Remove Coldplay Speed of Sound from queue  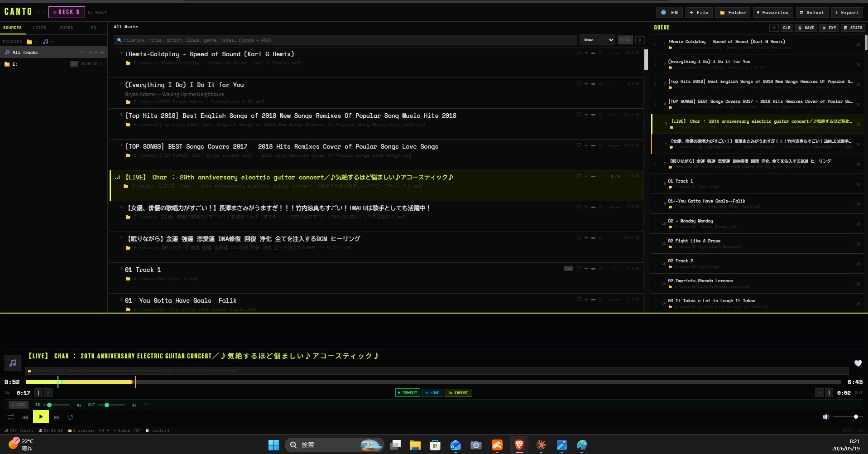point(858,45)
